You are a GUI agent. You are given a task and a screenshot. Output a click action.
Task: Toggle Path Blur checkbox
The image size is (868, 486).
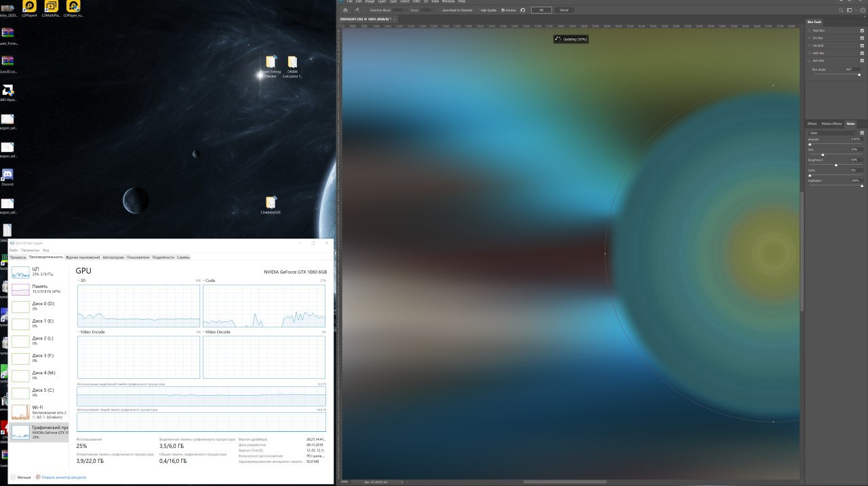tap(862, 53)
